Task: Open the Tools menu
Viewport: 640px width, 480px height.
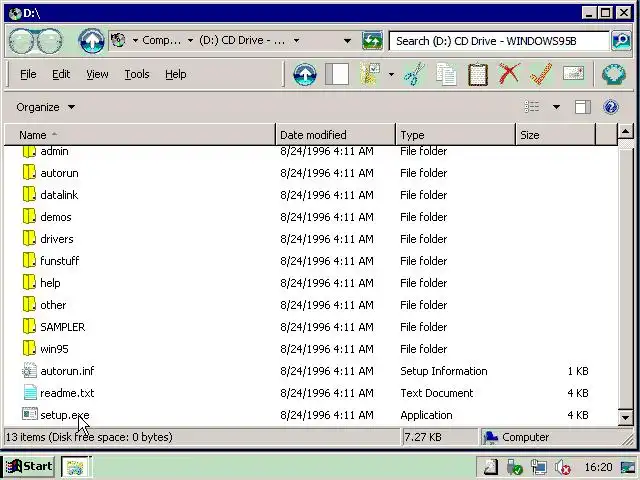Action: point(137,74)
